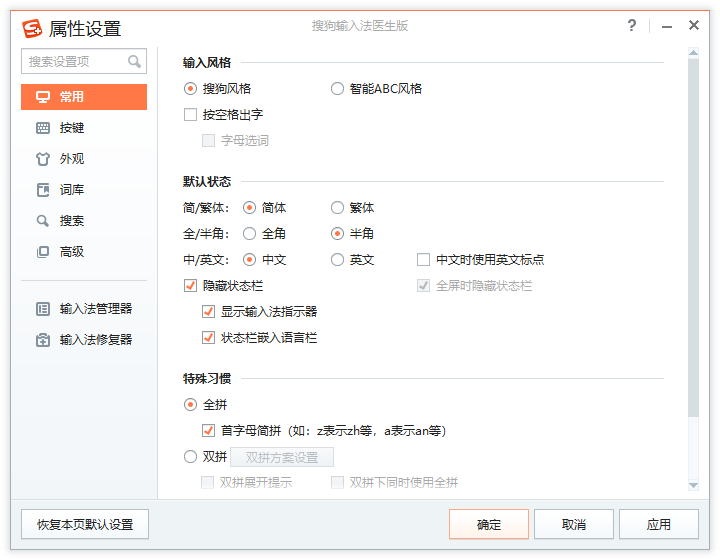This screenshot has width=720, height=560.
Task: Click the shirt icon beside 外观
Action: point(43,159)
